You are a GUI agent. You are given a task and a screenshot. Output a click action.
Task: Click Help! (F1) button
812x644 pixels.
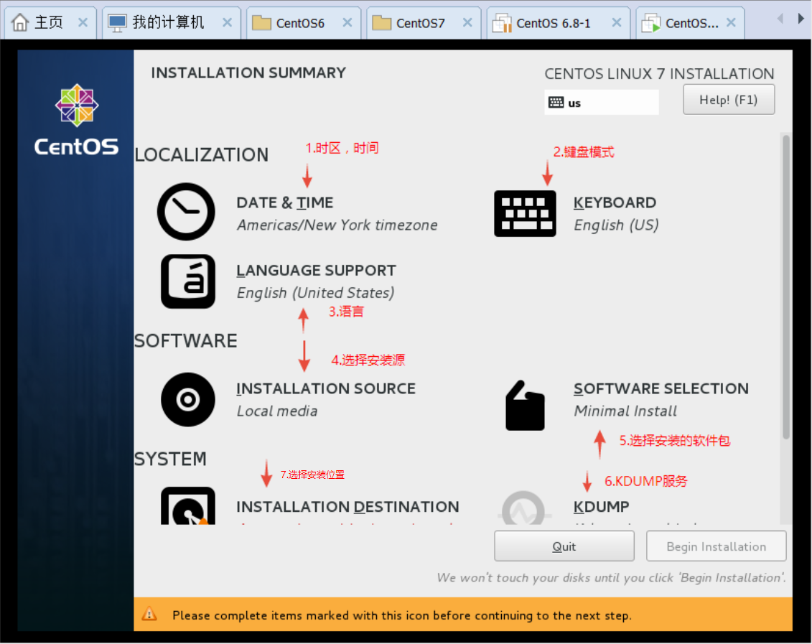[729, 99]
